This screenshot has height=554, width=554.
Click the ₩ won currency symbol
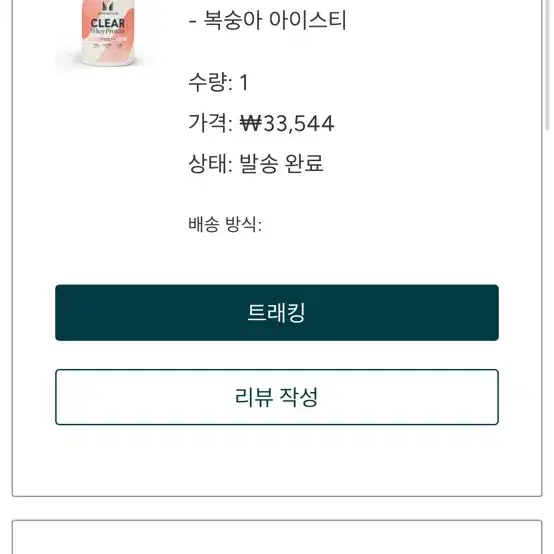[251, 124]
